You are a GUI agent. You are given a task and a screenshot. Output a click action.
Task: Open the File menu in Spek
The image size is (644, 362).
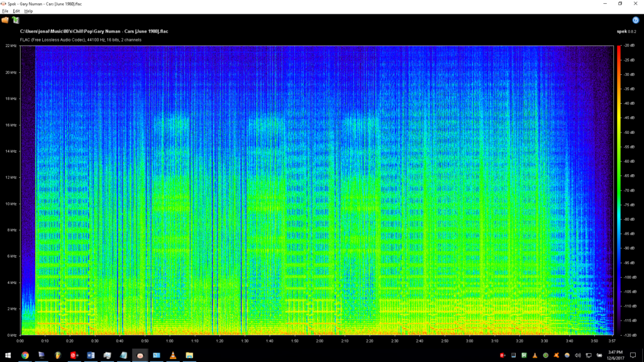click(x=5, y=11)
